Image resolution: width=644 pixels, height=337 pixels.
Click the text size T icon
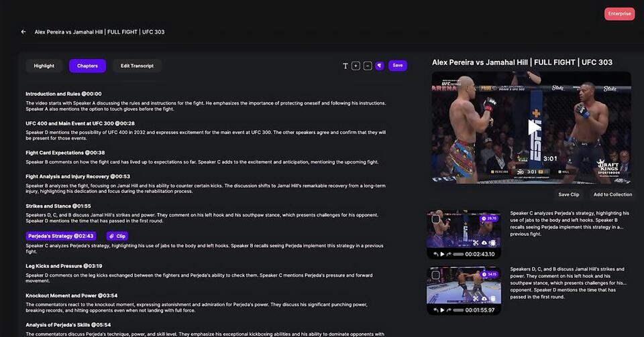tap(345, 66)
